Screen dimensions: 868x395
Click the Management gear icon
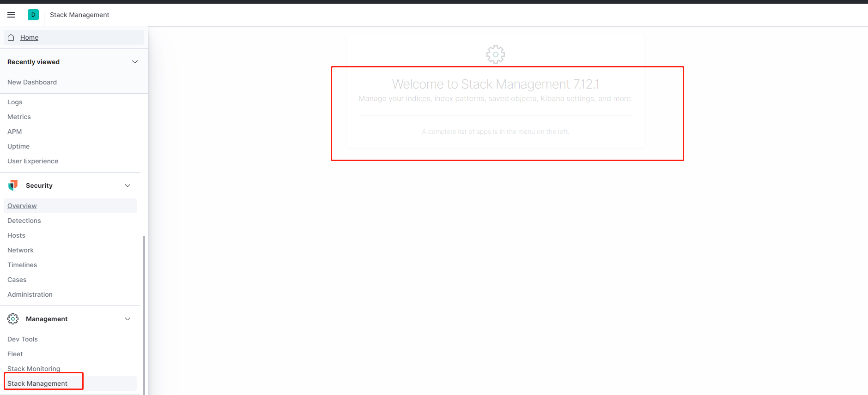(13, 319)
